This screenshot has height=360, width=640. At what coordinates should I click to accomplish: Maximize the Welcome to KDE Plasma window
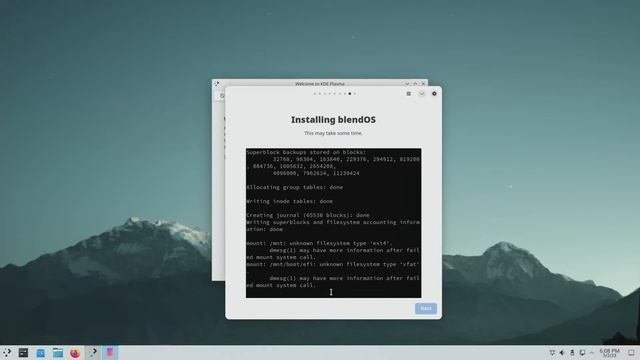[x=415, y=83]
